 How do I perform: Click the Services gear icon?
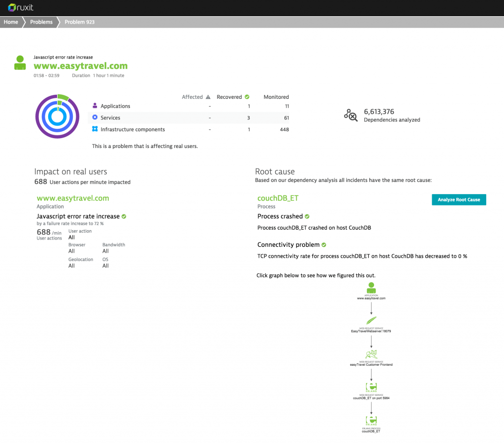pos(95,117)
